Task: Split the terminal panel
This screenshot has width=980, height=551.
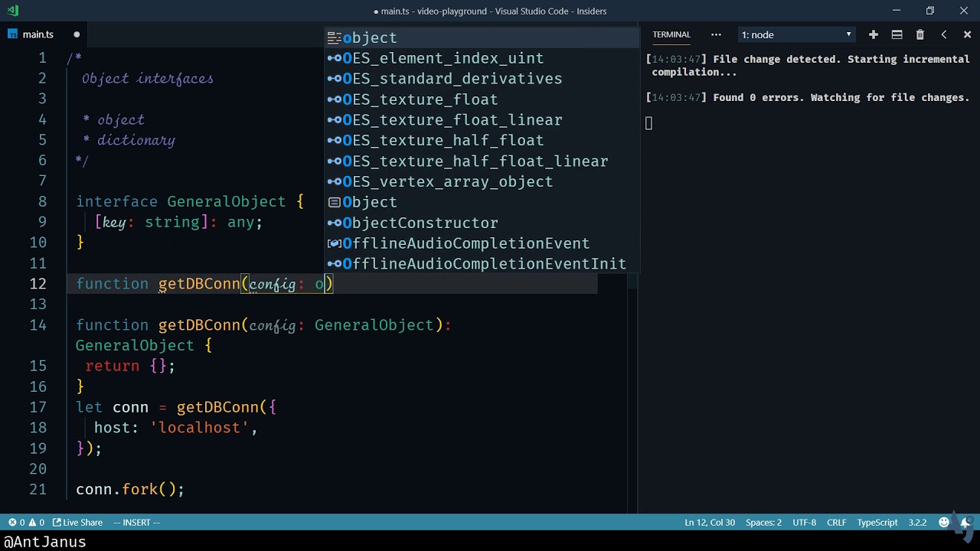Action: tap(897, 34)
